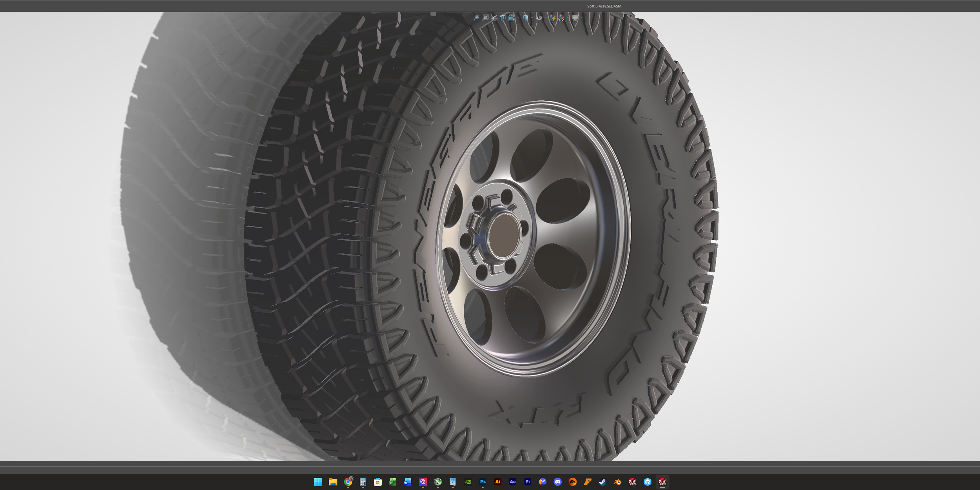Viewport: 980px width, 490px height.
Task: Click the 'Soft 8 Assy.SLDASM' title text
Action: pyautogui.click(x=604, y=6)
